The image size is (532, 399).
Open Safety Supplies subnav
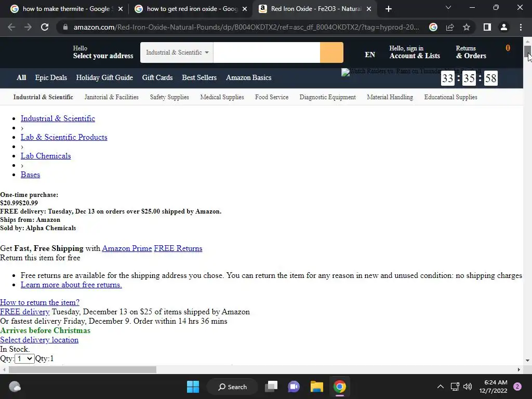[169, 97]
